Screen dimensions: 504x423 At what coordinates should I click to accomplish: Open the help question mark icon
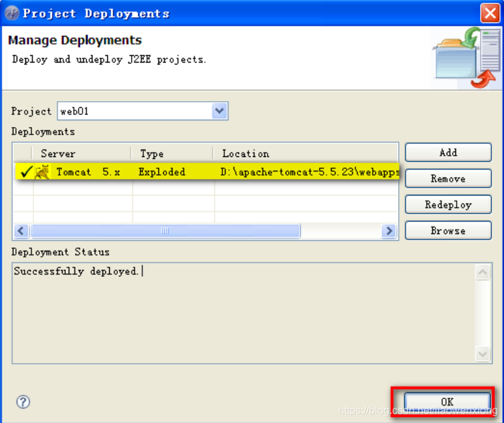click(x=23, y=402)
